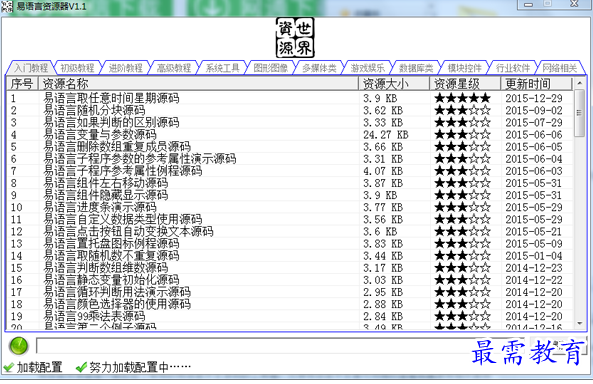Screen dimensions: 593x384
Task: Go to the 多媒体类 tab
Action: (x=319, y=68)
